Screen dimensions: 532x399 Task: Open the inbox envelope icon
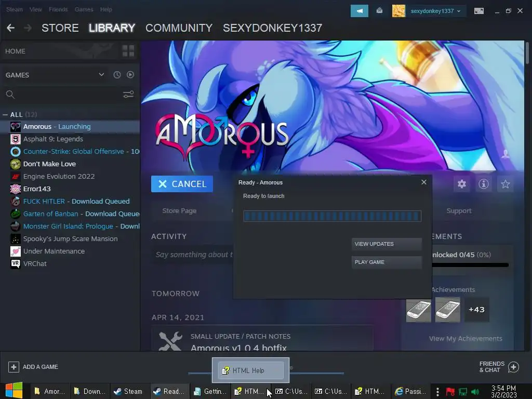(379, 11)
